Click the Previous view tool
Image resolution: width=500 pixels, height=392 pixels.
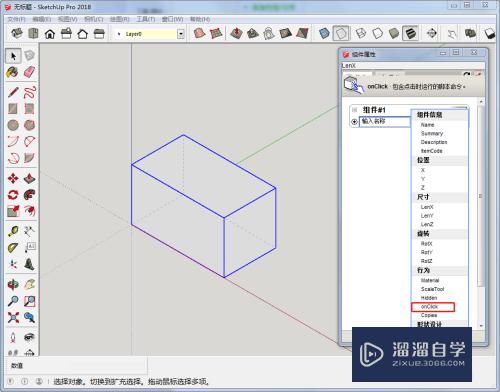29,317
